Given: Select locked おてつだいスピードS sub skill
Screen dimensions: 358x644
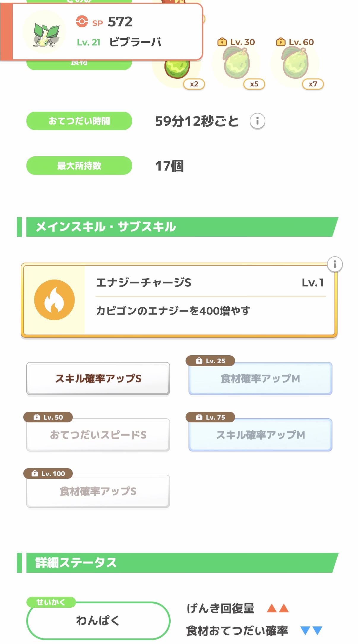Looking at the screenshot, I should click(98, 435).
